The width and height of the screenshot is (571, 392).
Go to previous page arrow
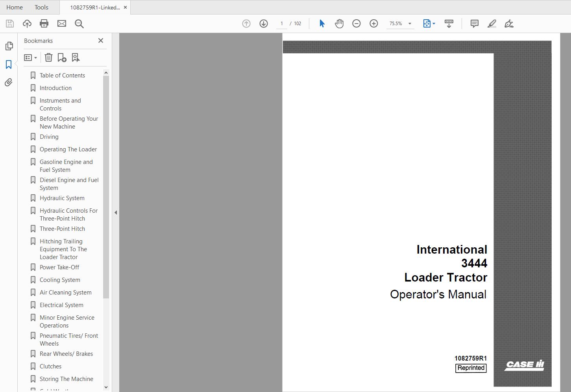(246, 24)
